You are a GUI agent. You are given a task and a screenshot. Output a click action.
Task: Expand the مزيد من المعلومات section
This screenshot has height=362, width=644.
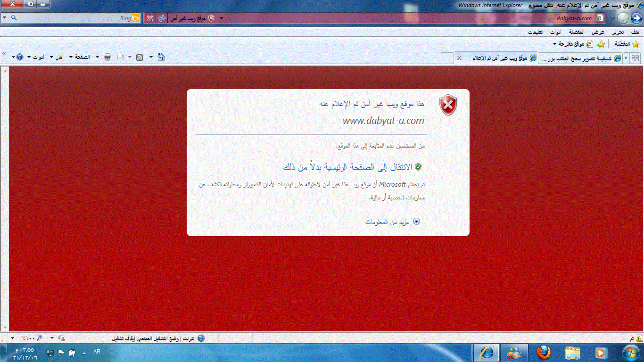click(392, 222)
